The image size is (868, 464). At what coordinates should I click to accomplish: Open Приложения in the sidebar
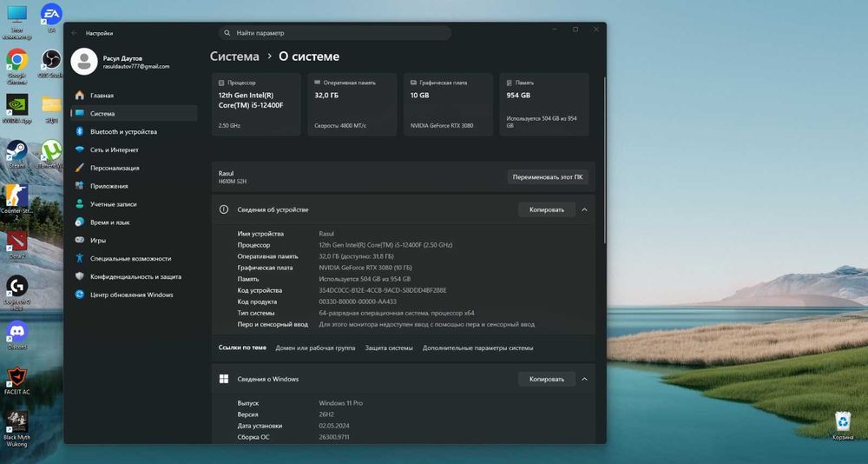[x=134, y=186]
